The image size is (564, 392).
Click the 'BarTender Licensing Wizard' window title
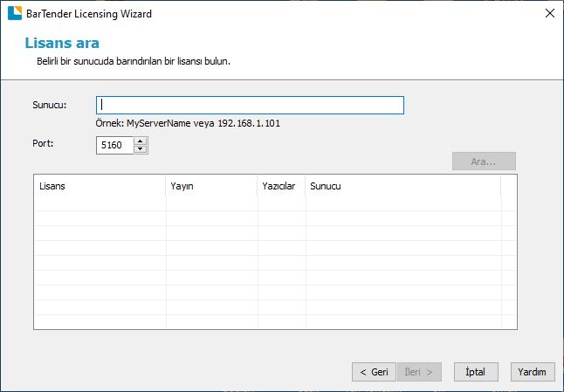coord(89,14)
